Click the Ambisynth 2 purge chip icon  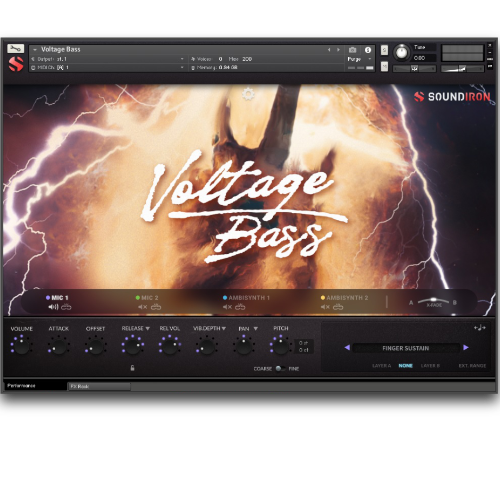tap(338, 307)
